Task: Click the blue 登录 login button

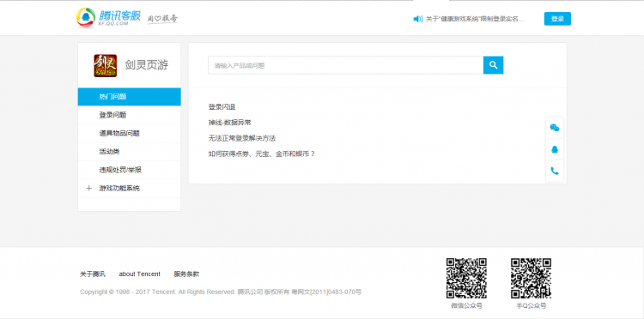Action: click(x=557, y=19)
